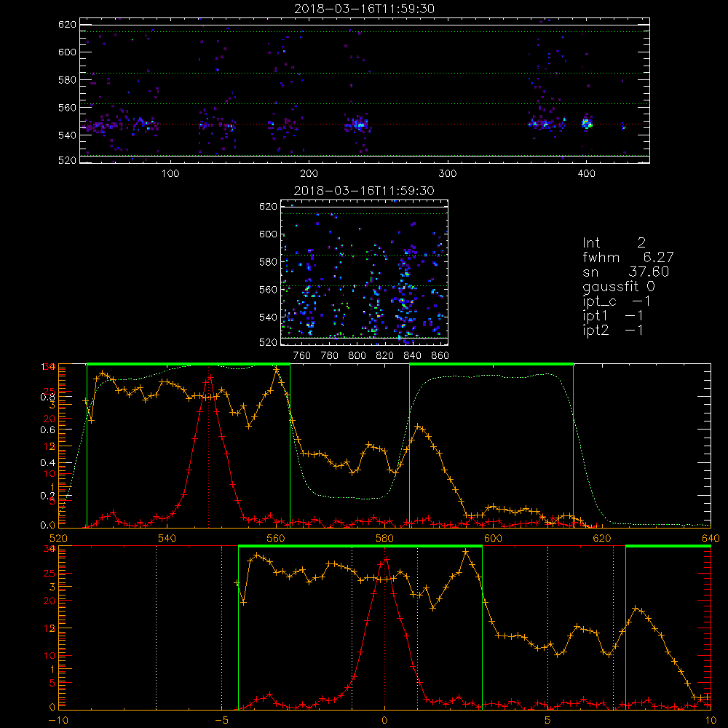
Task: Click x-axis label 840 under the middle image
Action: [412, 356]
